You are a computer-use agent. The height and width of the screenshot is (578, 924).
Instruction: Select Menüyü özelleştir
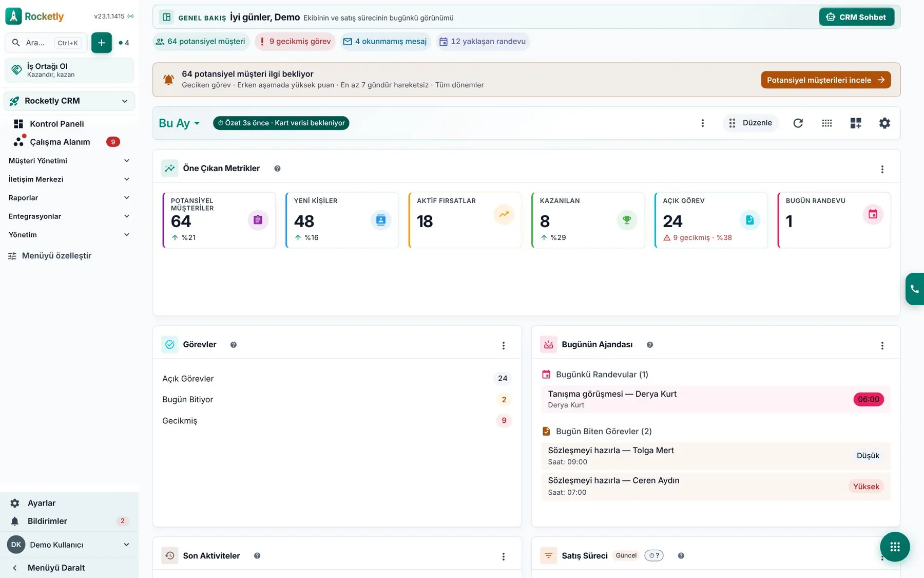[x=50, y=256]
